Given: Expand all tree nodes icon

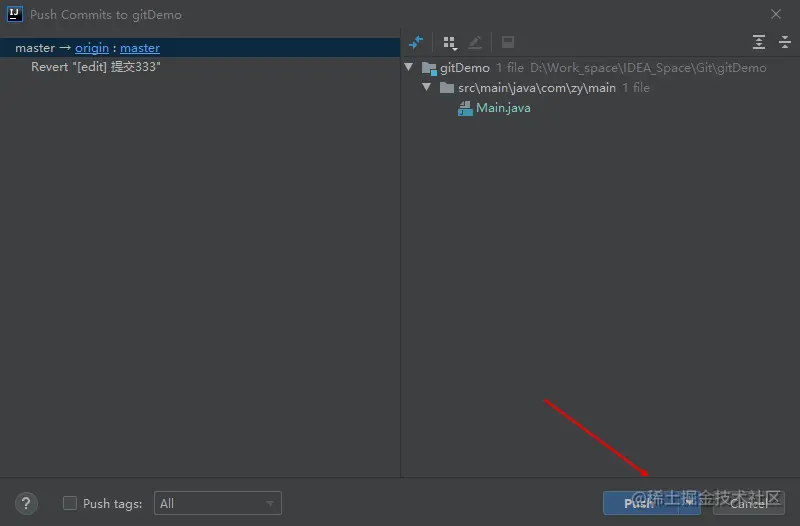Looking at the screenshot, I should [759, 42].
